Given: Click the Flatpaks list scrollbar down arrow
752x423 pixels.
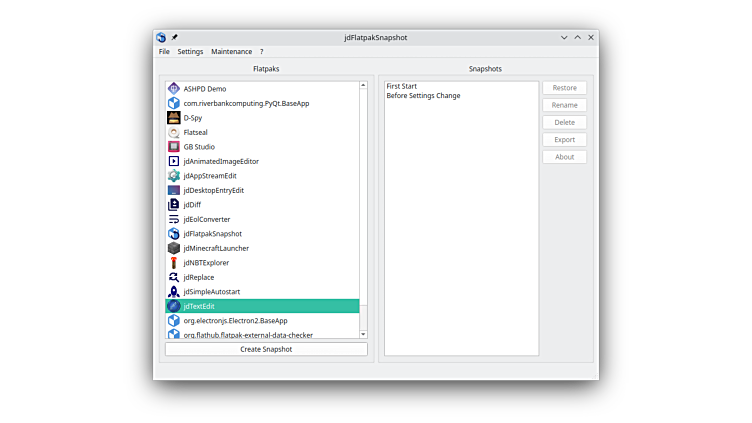Looking at the screenshot, I should coord(363,334).
